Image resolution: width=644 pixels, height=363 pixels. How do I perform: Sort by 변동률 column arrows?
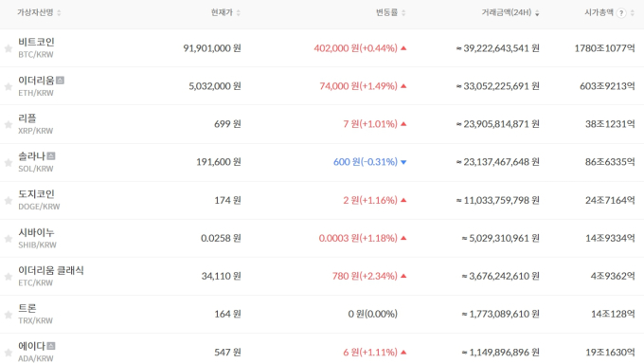(403, 12)
